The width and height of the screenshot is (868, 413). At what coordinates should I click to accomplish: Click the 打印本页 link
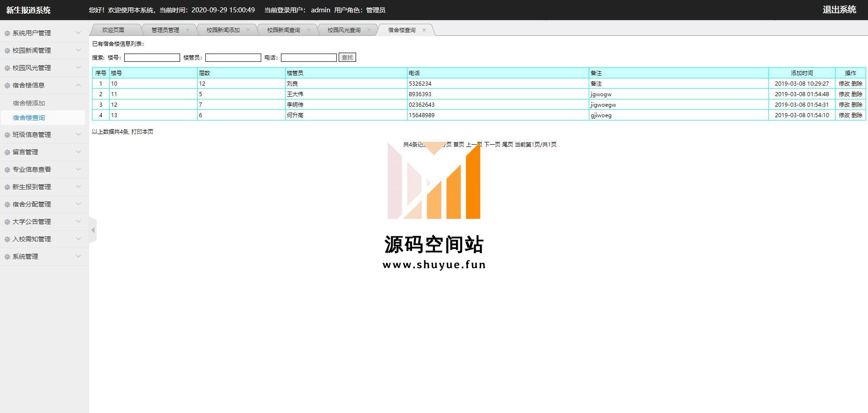[142, 131]
